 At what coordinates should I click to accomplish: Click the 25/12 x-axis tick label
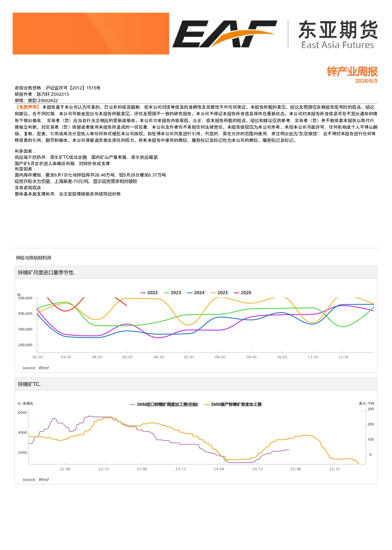(334, 469)
